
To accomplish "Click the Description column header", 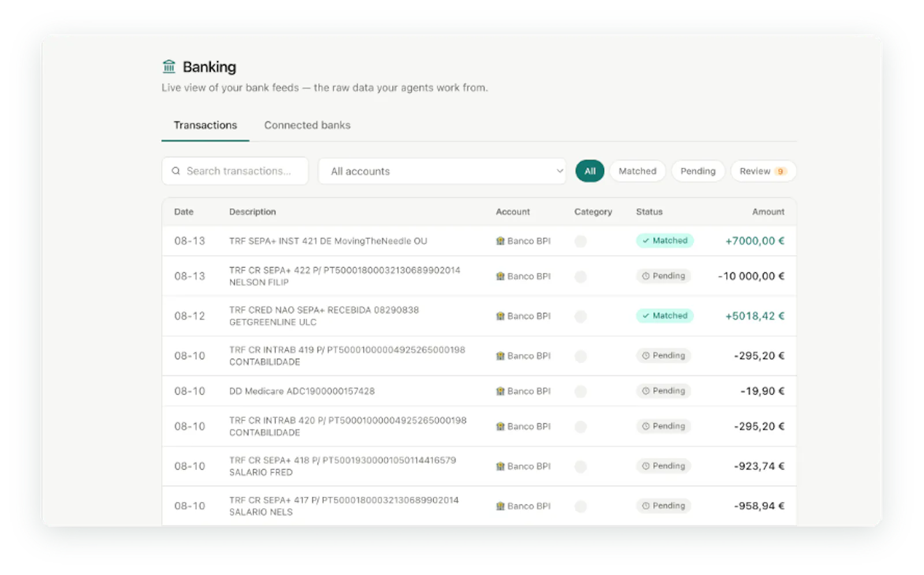I will 252,212.
